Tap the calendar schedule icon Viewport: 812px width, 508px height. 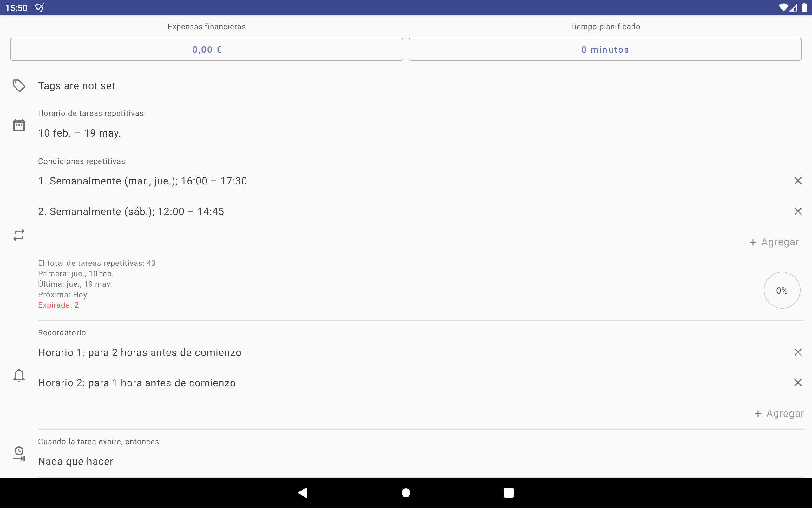pyautogui.click(x=19, y=125)
